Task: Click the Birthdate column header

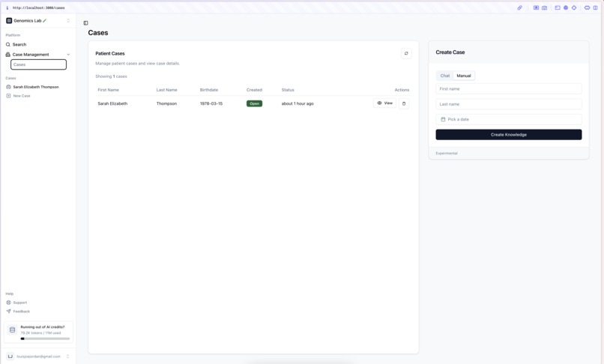Action: coord(209,90)
